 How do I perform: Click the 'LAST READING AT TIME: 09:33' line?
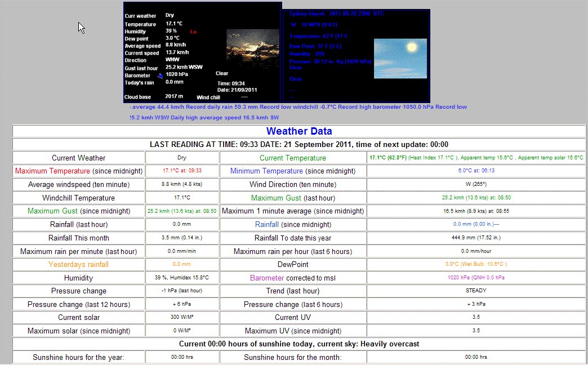299,144
